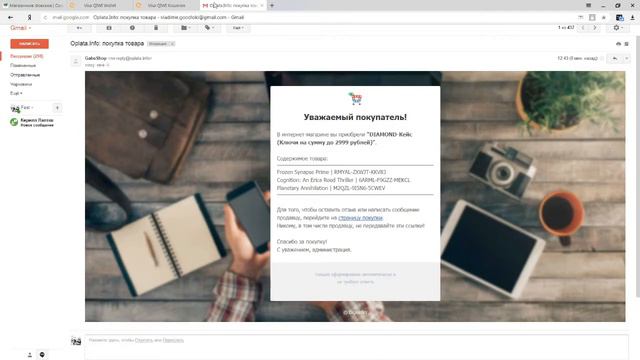Go to the older message with right chevron
The image size is (640, 360).
(594, 28)
